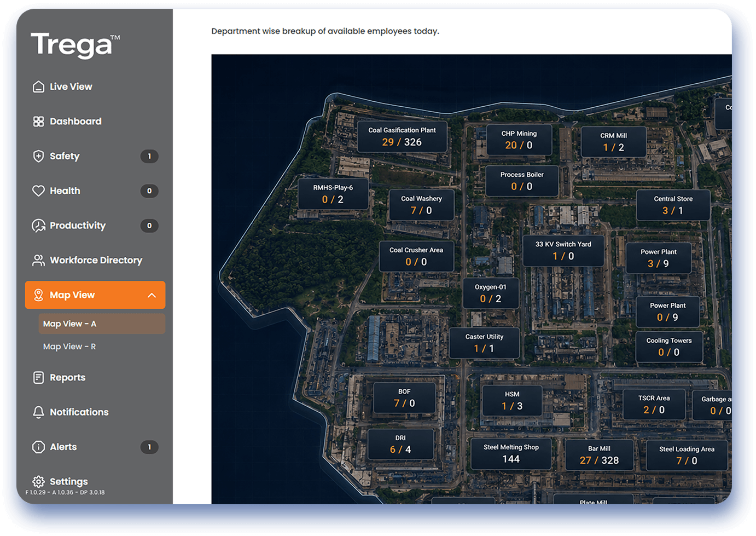Screen dimensions: 756x536
Task: Open Live View menu item
Action: click(95, 87)
